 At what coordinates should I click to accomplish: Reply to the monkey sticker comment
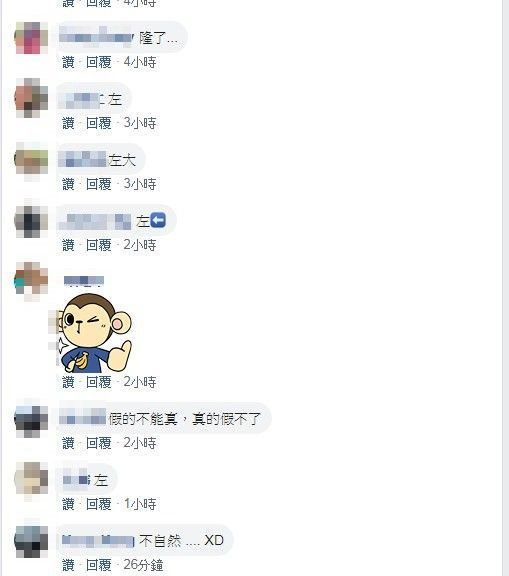(98, 382)
